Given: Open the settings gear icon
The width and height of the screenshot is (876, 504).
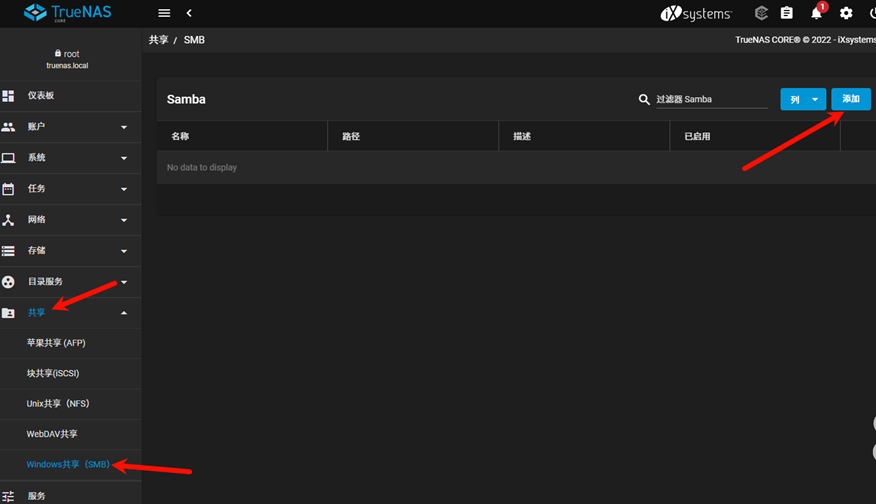Looking at the screenshot, I should [846, 13].
